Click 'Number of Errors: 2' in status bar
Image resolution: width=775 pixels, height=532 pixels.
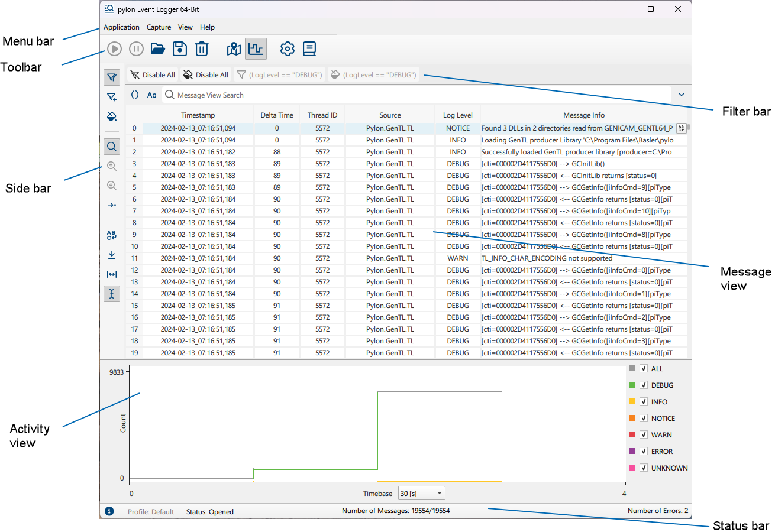pyautogui.click(x=658, y=511)
